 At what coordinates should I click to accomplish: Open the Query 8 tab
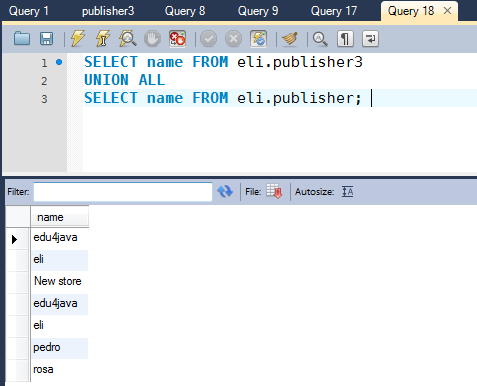coord(185,11)
